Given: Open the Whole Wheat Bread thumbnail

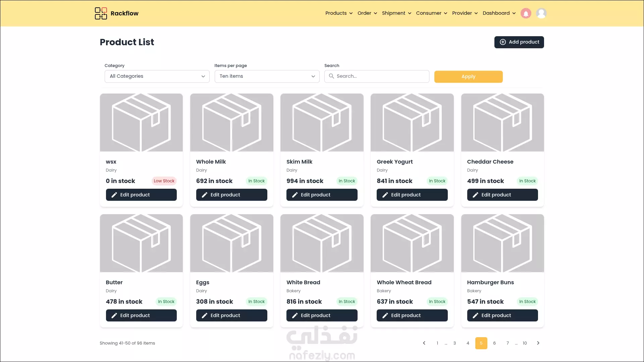Looking at the screenshot, I should coord(412,243).
